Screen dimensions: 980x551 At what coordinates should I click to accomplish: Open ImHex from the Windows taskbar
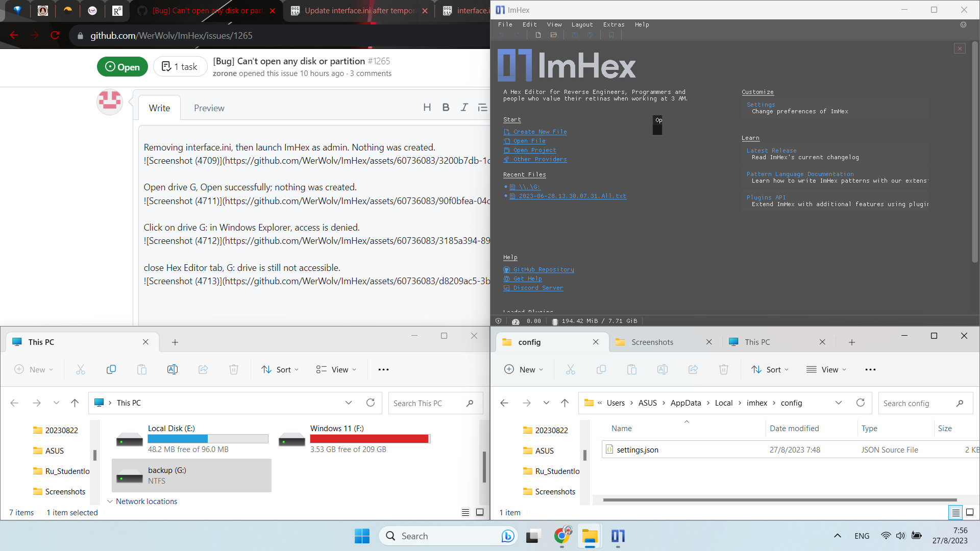(x=618, y=536)
